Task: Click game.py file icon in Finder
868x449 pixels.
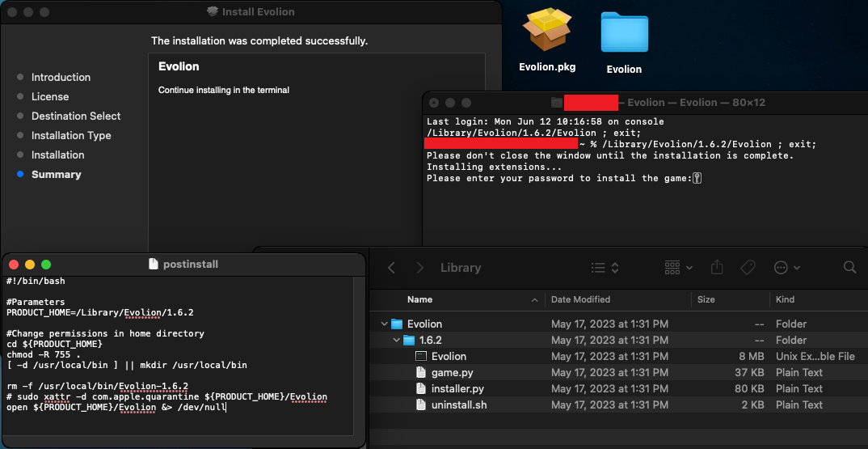Action: pyautogui.click(x=421, y=372)
